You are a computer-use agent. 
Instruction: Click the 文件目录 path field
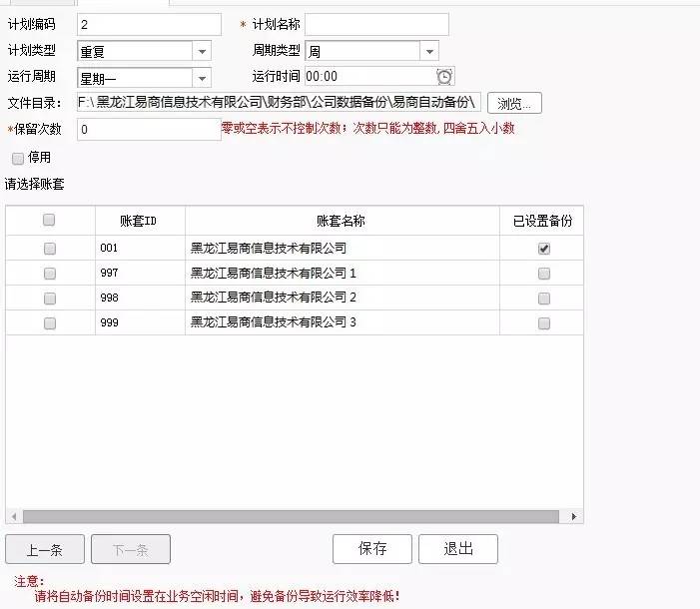click(279, 102)
